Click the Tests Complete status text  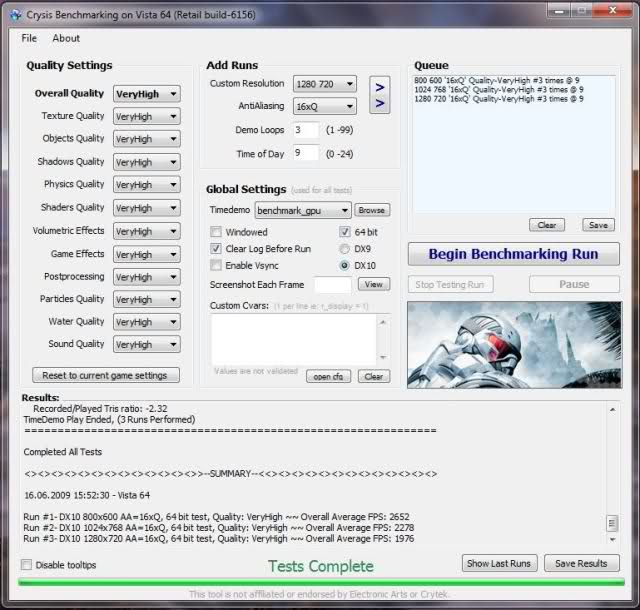[321, 566]
